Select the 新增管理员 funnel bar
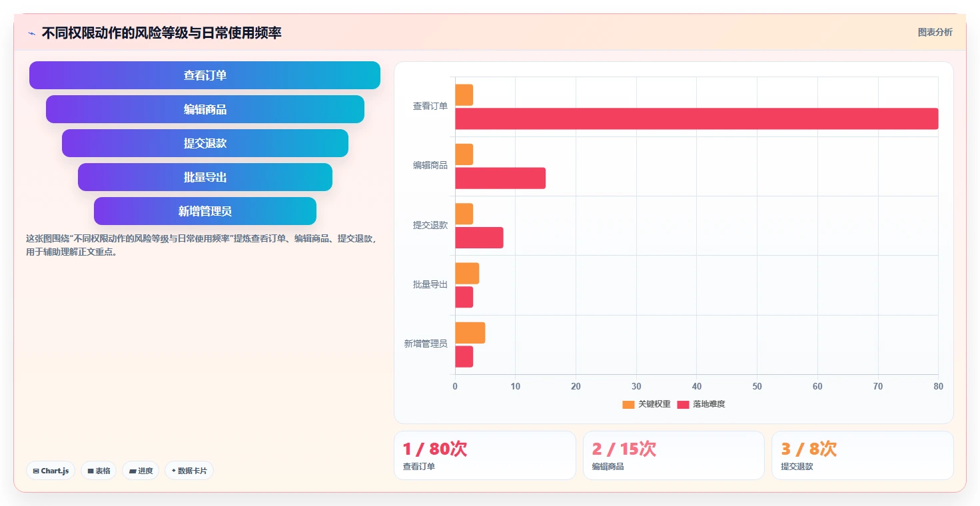This screenshot has height=506, width=980. [x=205, y=211]
